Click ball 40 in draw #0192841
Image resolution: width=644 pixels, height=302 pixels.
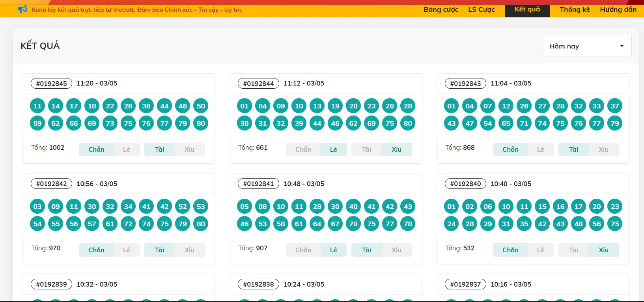(x=353, y=206)
